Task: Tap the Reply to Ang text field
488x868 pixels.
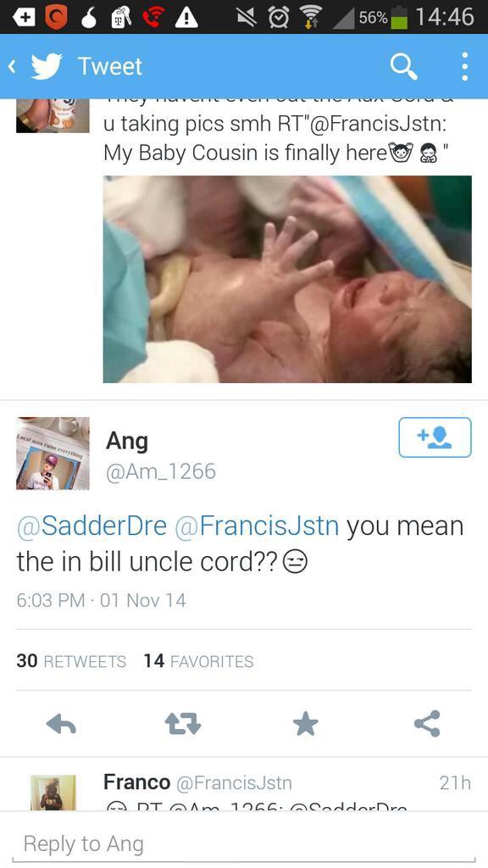Action: [244, 844]
